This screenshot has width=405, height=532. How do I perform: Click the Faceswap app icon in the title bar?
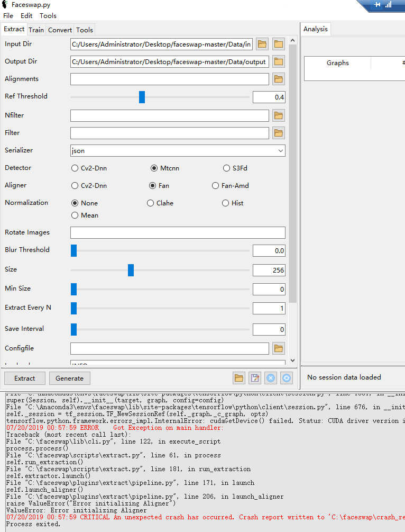(5, 4)
